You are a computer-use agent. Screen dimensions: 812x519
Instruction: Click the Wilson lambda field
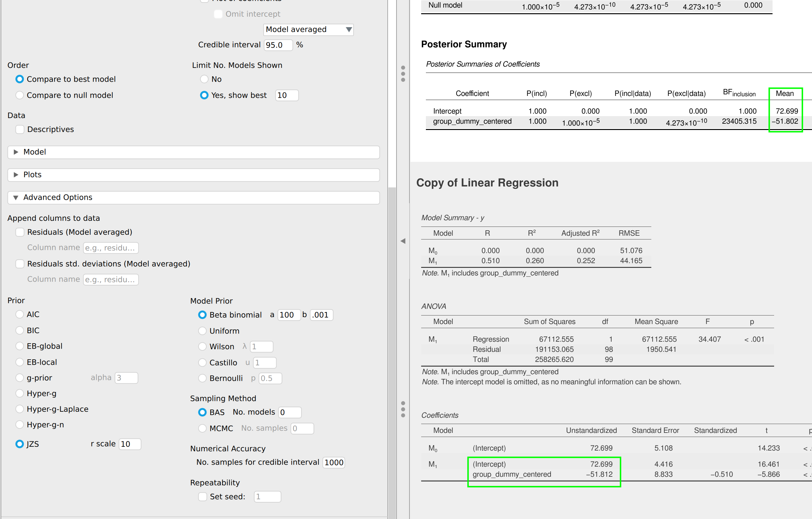pos(261,347)
